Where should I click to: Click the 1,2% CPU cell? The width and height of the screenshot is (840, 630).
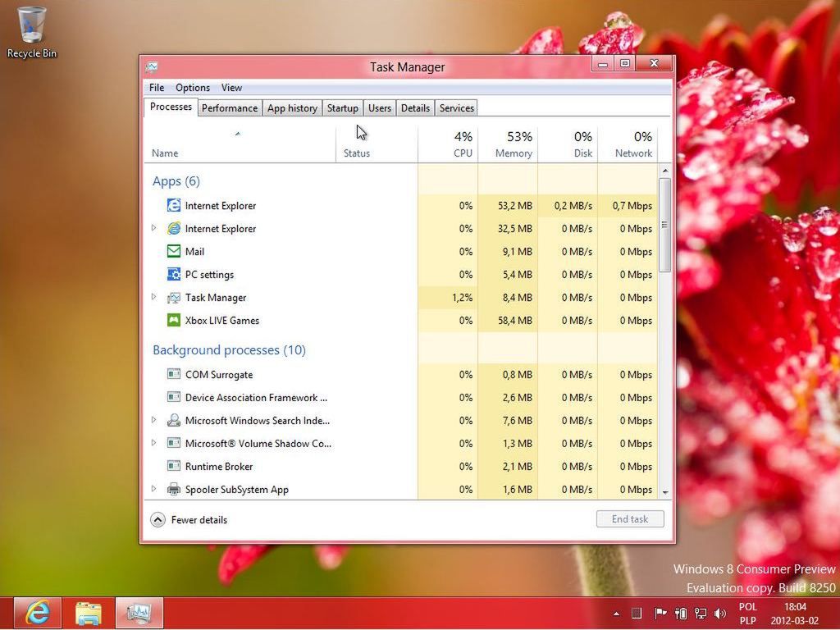(448, 297)
